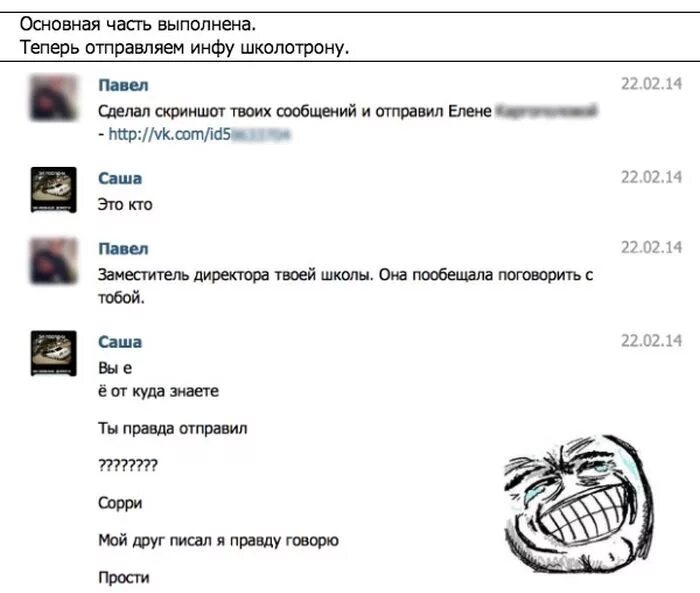This screenshot has width=700, height=593.
Task: Open Павел's avatar next to the 'Заместитель директора' message
Action: click(x=54, y=261)
